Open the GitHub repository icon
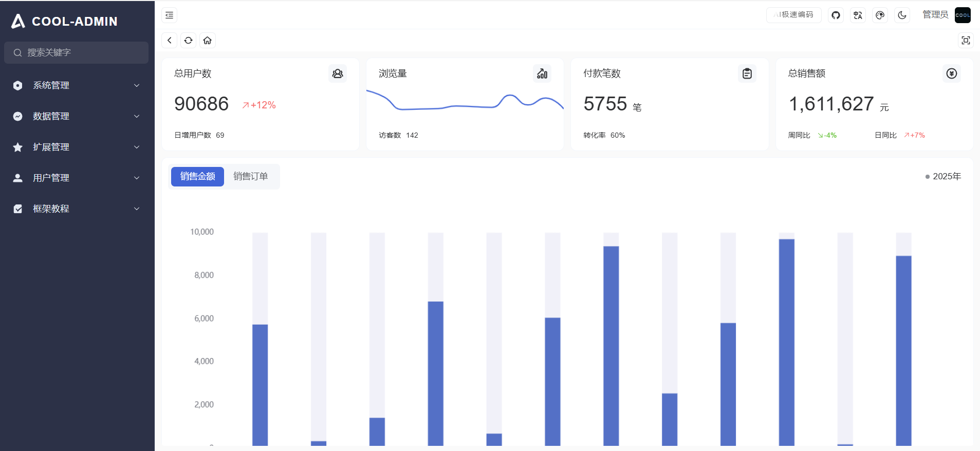The image size is (980, 451). 836,15
